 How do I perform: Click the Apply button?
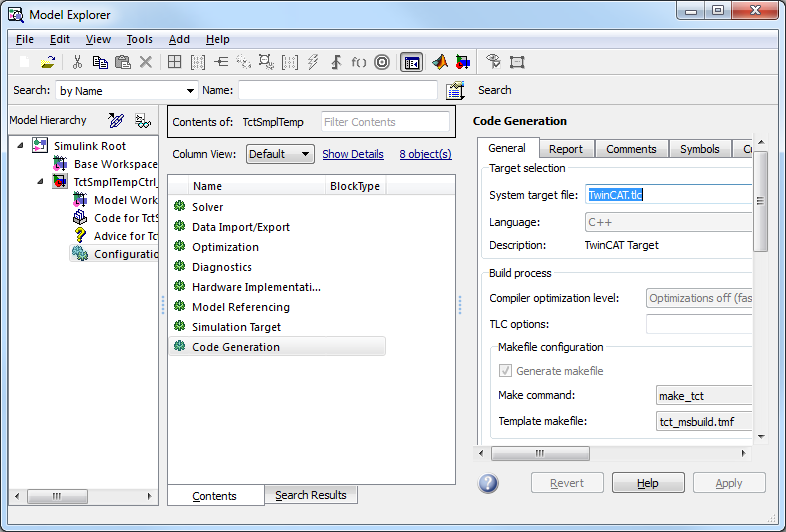click(x=729, y=483)
